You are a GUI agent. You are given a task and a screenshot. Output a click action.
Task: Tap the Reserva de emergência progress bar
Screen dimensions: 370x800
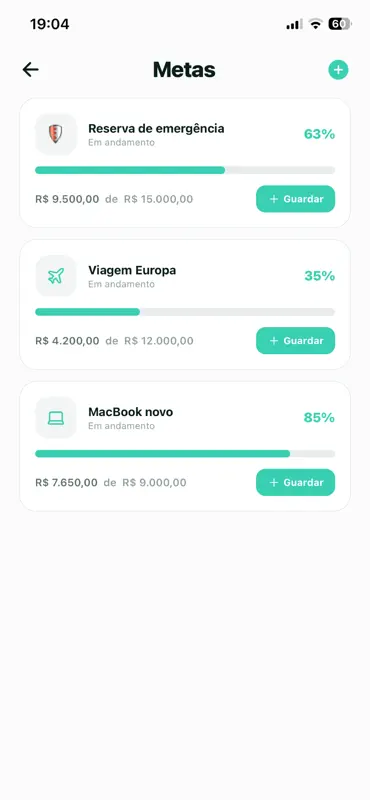point(185,170)
